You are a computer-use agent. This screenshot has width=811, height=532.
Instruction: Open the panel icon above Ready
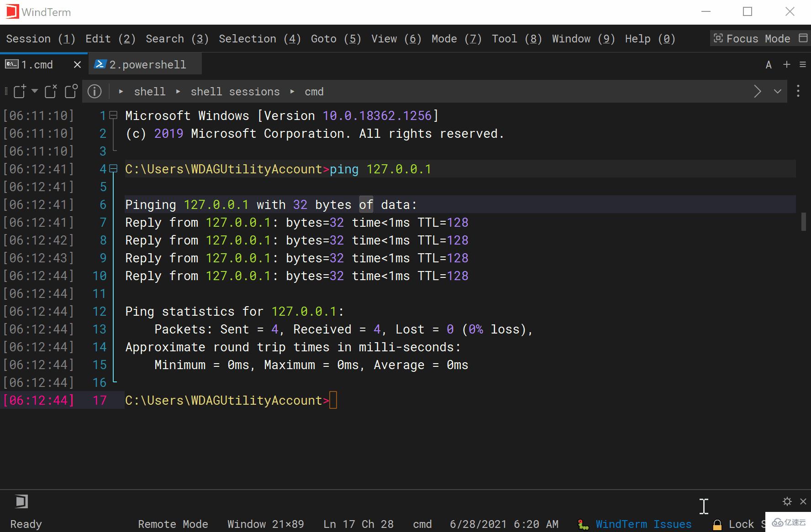point(21,501)
